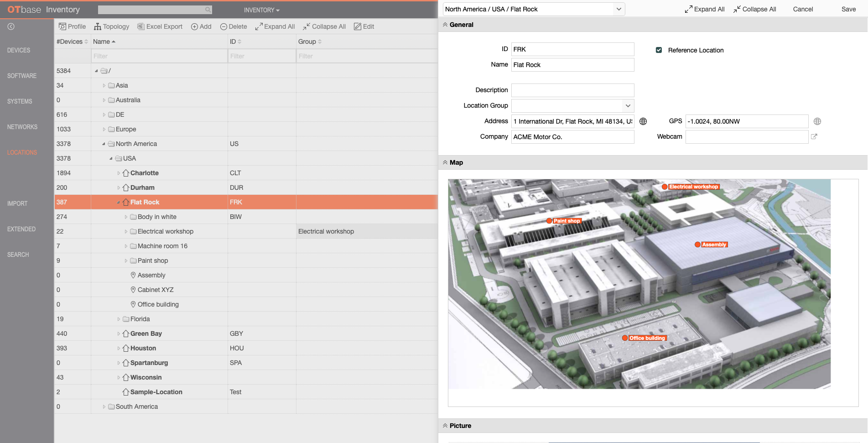Click the Cancel button
Viewport: 868px width, 443px height.
pyautogui.click(x=803, y=9)
